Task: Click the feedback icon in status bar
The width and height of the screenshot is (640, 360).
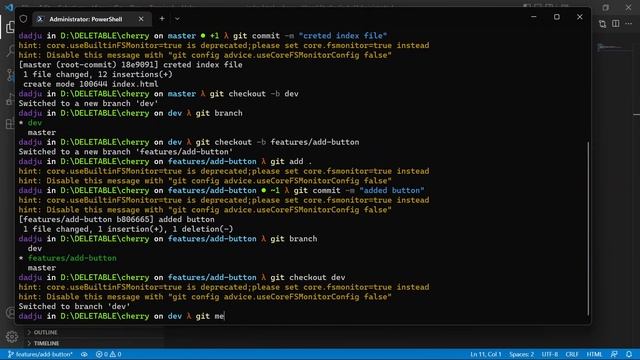Action: coord(614,354)
